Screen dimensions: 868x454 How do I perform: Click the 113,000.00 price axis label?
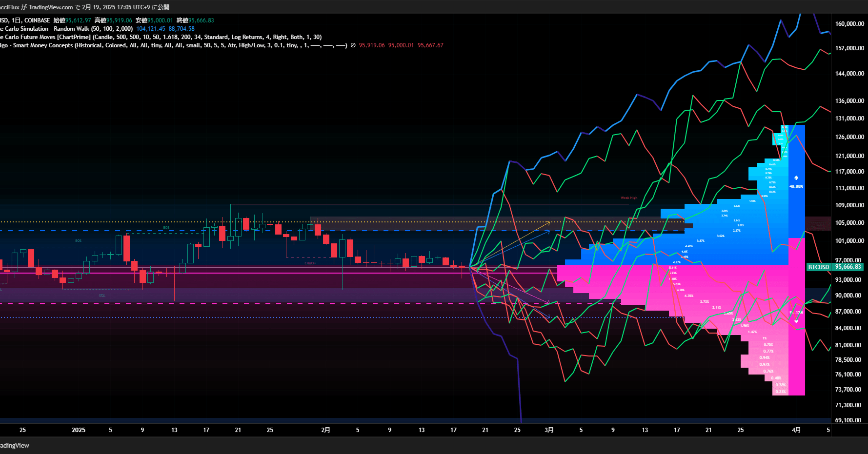pos(849,188)
